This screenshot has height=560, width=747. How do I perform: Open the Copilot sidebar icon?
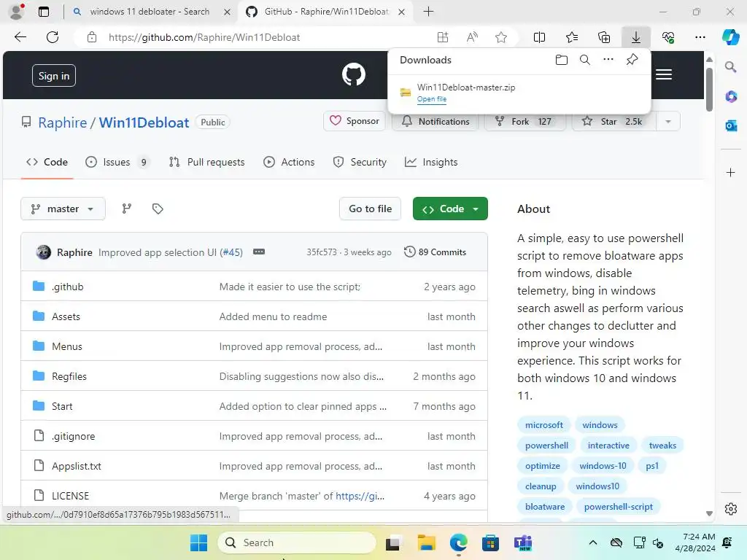point(730,37)
